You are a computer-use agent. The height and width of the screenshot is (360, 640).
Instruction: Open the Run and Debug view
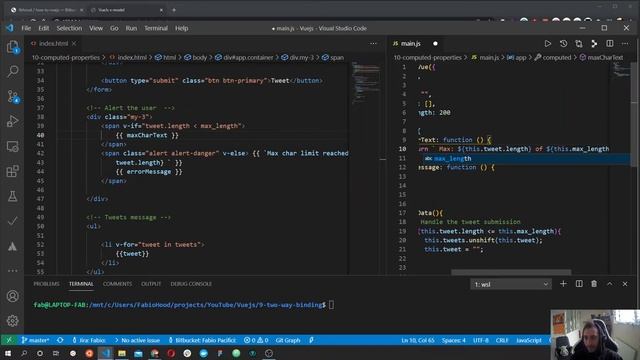click(x=13, y=121)
